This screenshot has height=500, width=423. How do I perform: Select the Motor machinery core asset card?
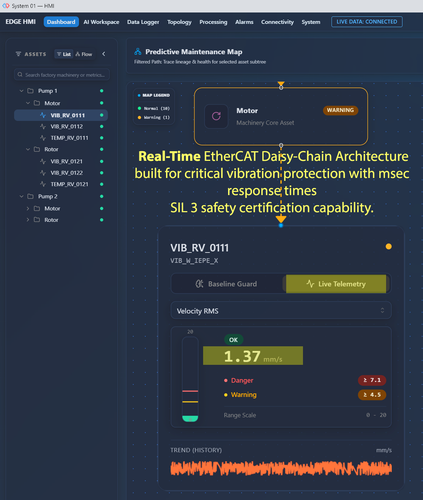[281, 116]
